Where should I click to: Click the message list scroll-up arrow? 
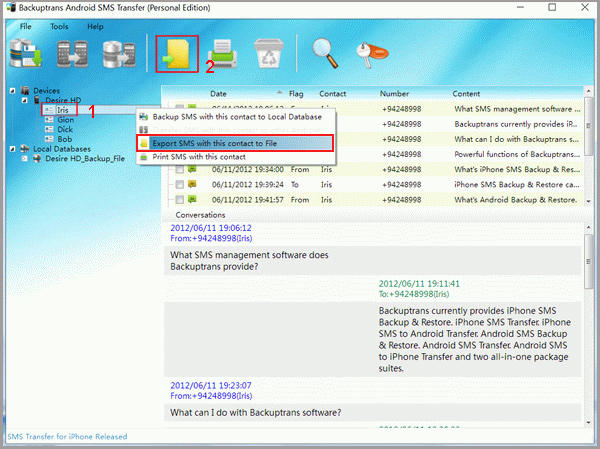point(589,91)
